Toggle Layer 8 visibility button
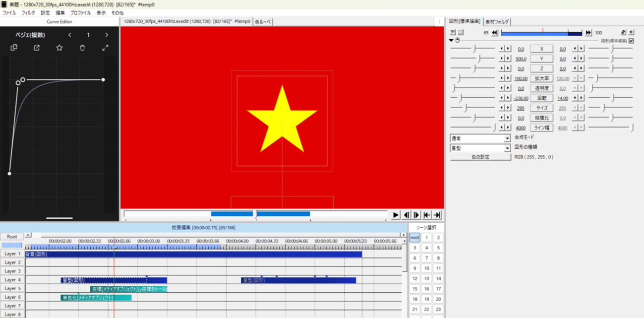Screen dimensions: 644x318 click(x=12, y=314)
